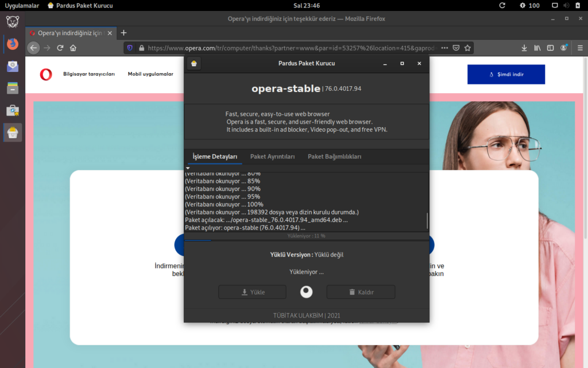Screen dimensions: 588x368
Task: Click the URL address field
Action: pyautogui.click(x=291, y=48)
